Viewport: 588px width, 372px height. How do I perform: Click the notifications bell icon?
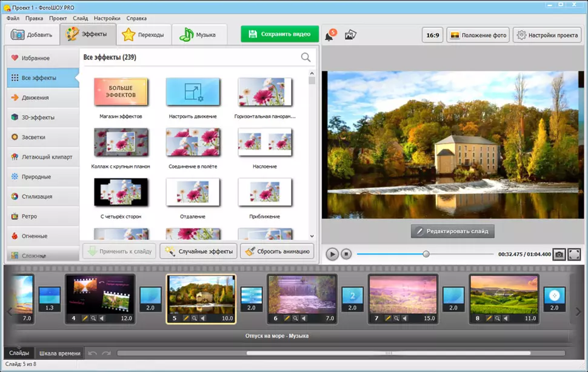329,36
